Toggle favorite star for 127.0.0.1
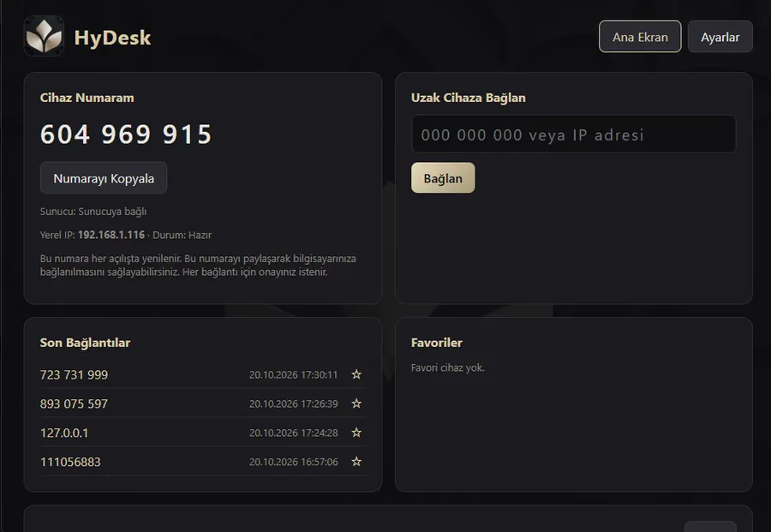 pos(356,433)
